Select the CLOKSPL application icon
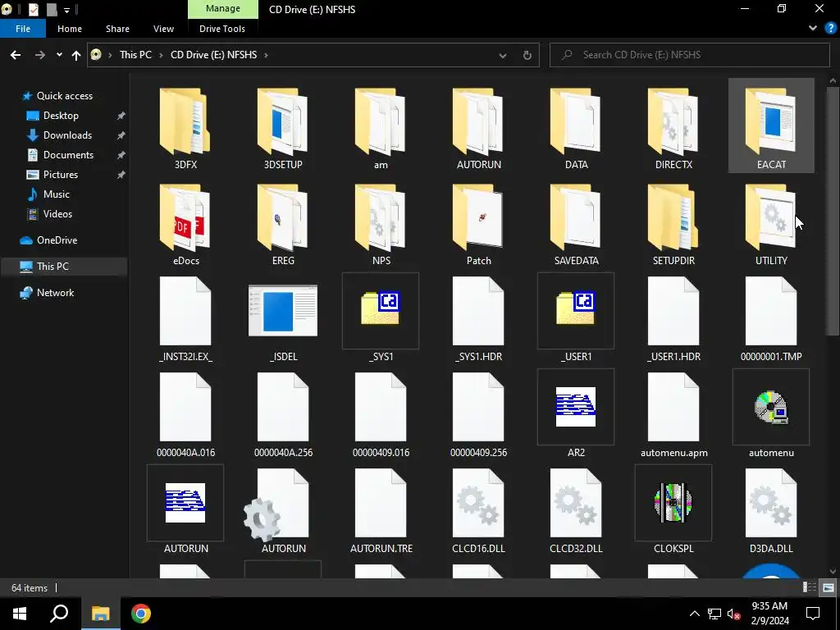This screenshot has height=630, width=840. click(x=673, y=503)
